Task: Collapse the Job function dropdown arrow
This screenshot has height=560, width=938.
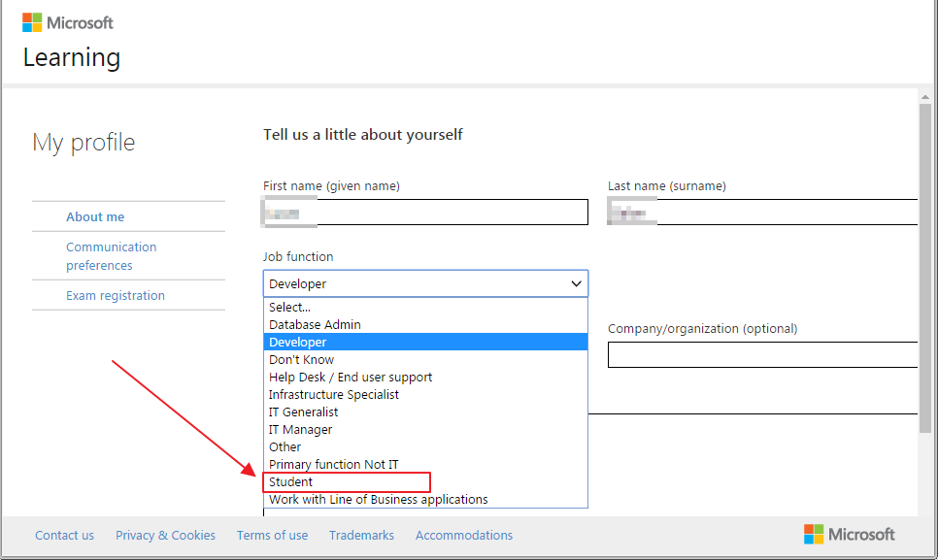Action: tap(576, 283)
